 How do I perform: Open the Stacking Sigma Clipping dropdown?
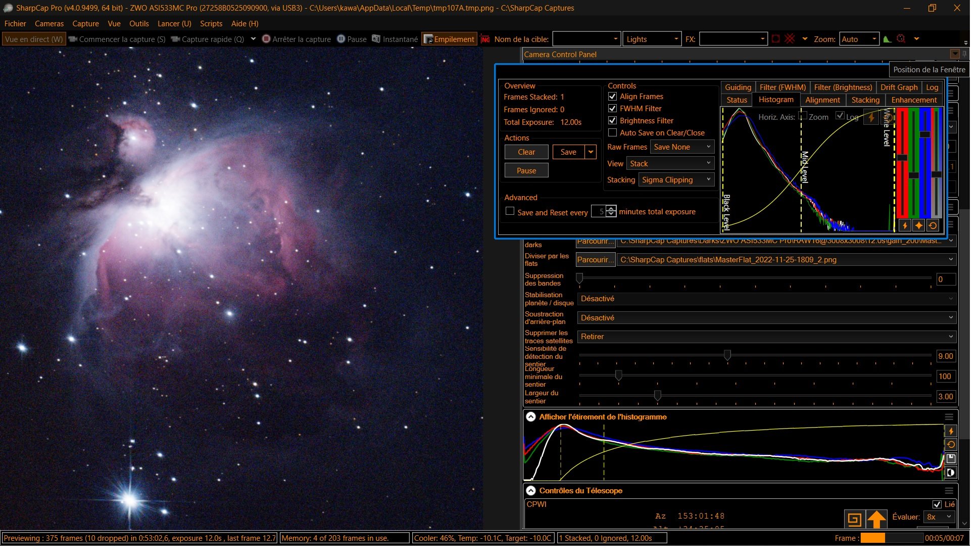676,179
